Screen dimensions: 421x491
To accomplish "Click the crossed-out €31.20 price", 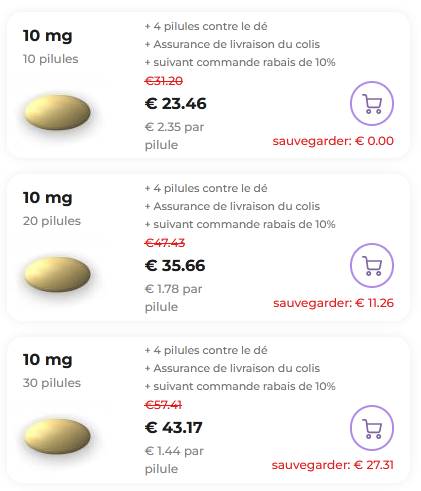I will 164,81.
